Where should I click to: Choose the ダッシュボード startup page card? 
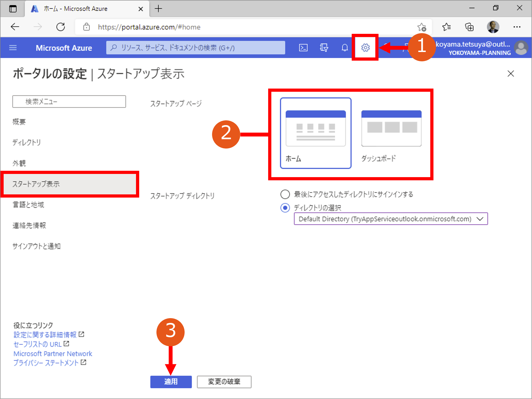point(391,133)
